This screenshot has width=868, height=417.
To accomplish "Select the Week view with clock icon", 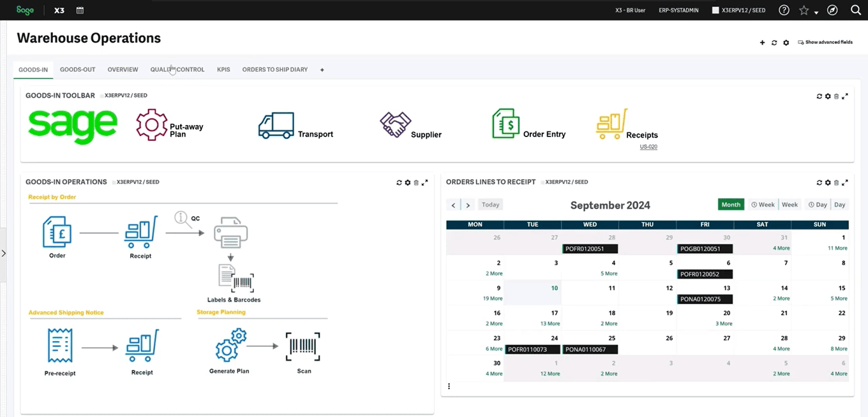I will [763, 205].
